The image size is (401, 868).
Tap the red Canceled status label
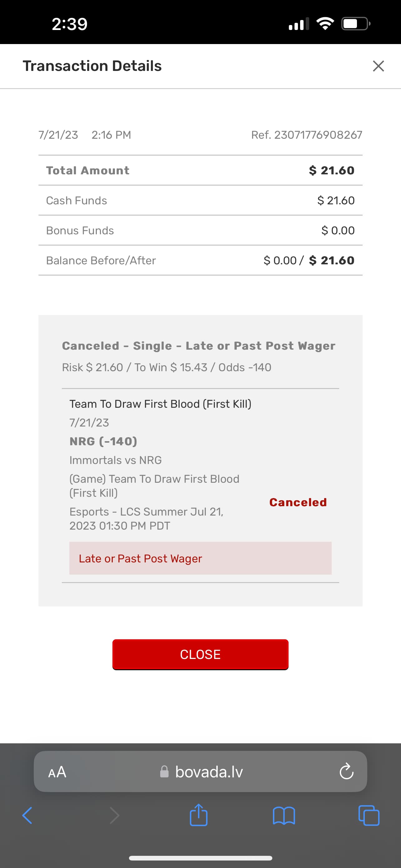(298, 502)
